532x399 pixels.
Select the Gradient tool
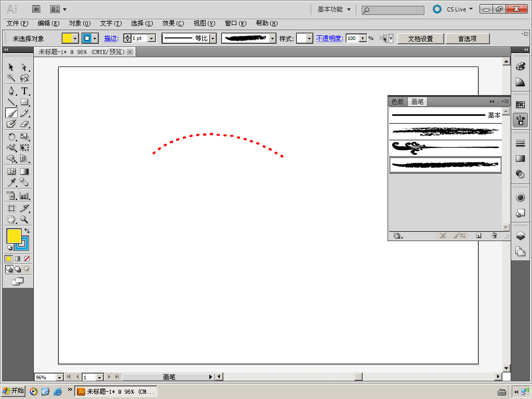[x=24, y=171]
